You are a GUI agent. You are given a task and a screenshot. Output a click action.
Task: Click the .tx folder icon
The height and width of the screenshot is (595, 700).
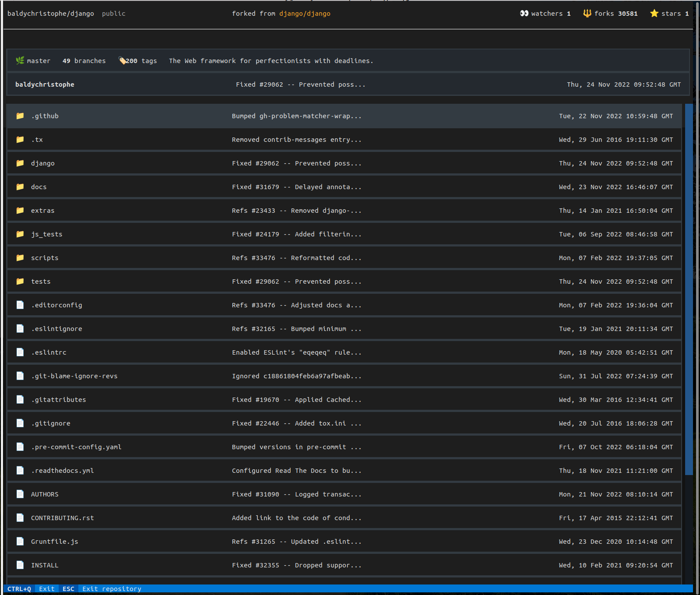point(20,140)
